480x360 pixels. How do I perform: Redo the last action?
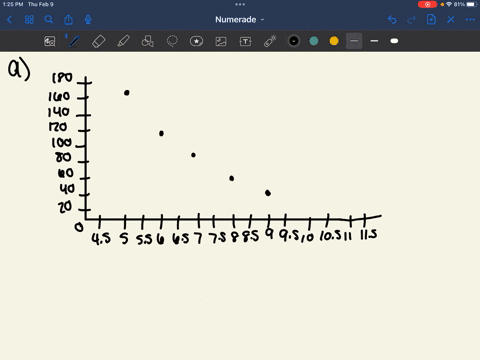tap(412, 20)
